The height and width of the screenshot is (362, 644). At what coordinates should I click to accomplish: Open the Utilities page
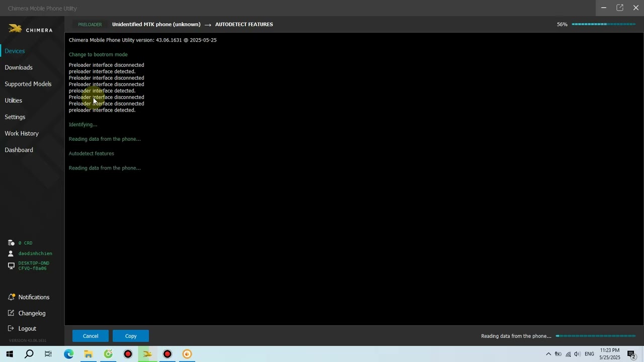tap(14, 101)
